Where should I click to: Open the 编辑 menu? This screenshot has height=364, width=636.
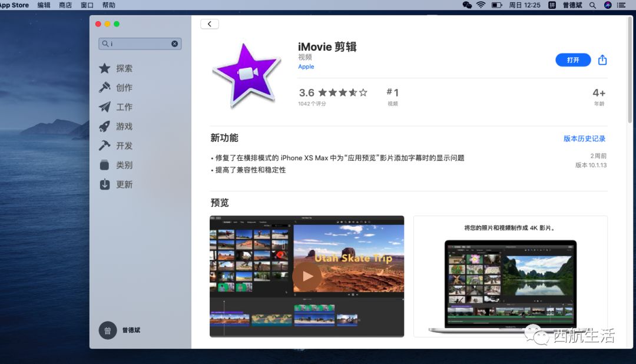[44, 5]
